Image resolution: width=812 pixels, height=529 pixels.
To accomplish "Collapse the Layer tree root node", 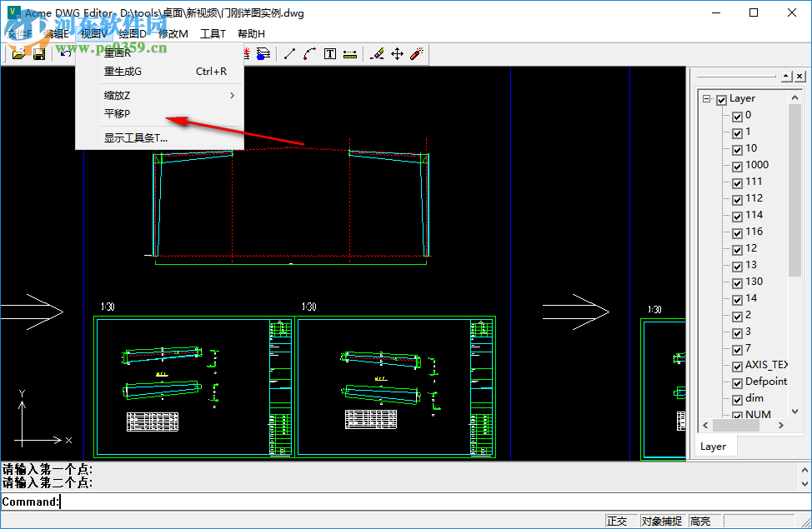I will [x=706, y=97].
